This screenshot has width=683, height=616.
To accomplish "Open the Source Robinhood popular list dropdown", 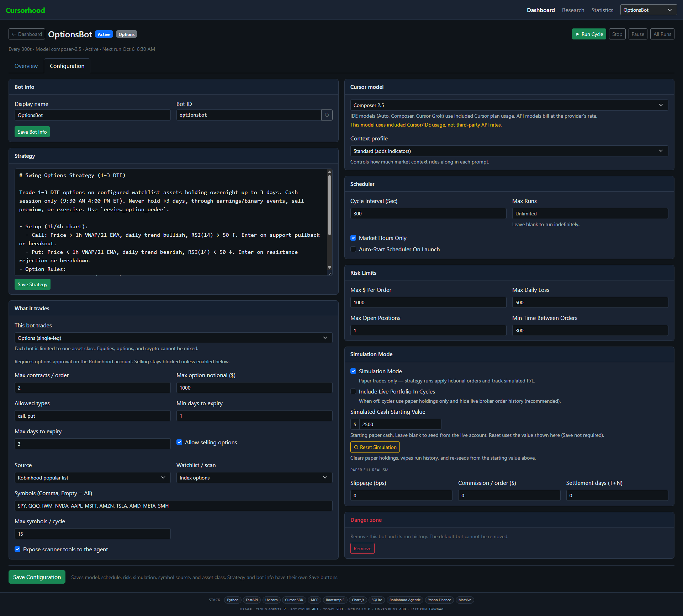I will [92, 478].
